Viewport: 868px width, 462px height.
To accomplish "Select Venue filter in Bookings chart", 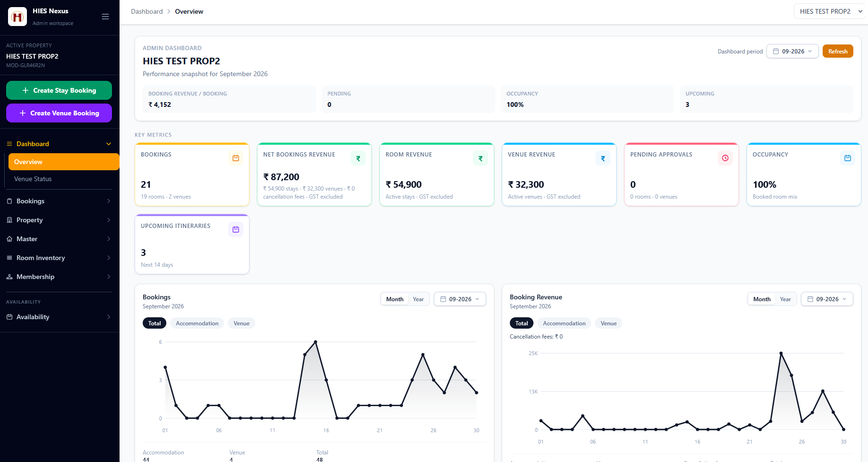I will coord(241,323).
